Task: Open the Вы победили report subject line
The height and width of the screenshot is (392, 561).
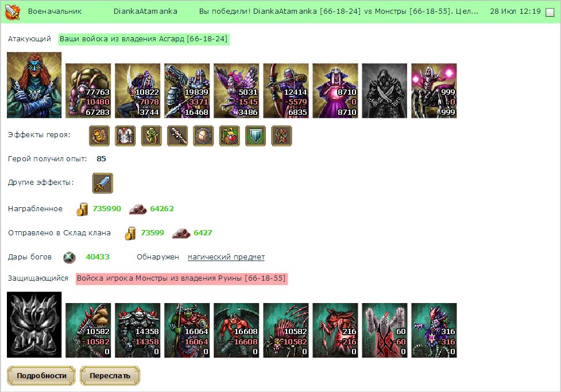Action: [338, 11]
